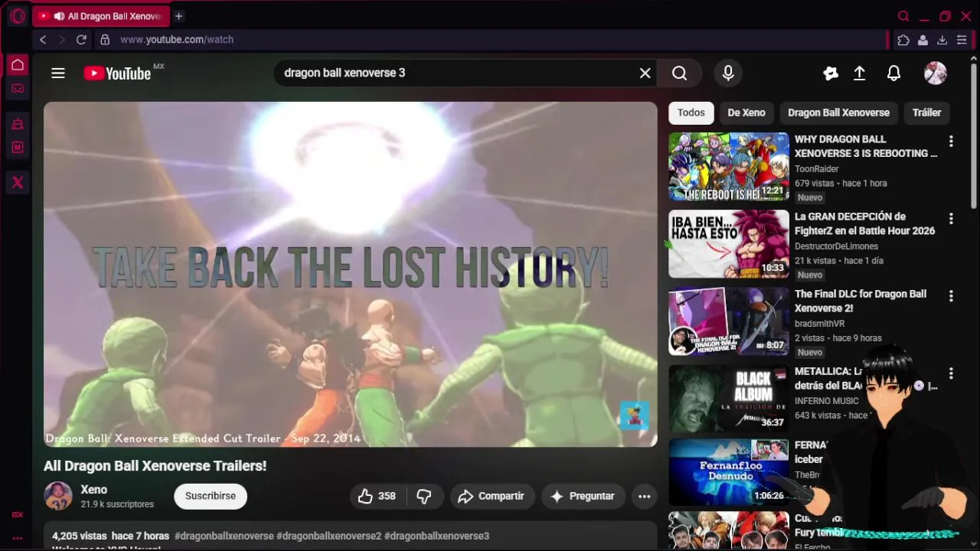
Task: Start voice search with microphone
Action: pos(728,73)
